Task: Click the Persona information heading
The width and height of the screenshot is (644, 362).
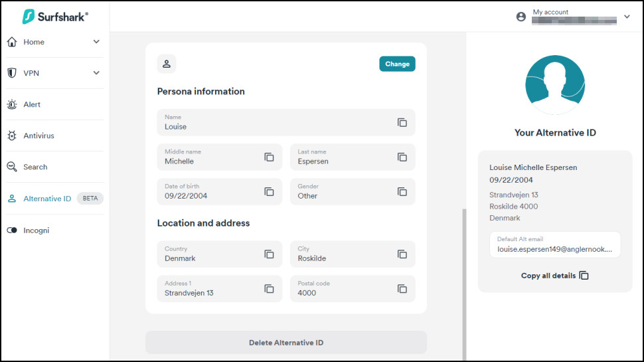Action: 201,91
